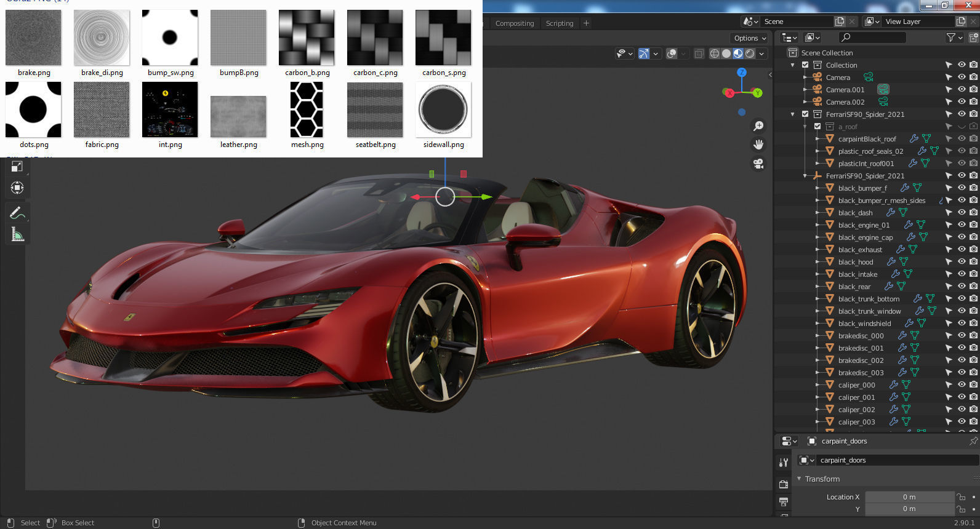The height and width of the screenshot is (529, 980).
Task: Click new scene copy icon beside Scene
Action: [x=840, y=22]
